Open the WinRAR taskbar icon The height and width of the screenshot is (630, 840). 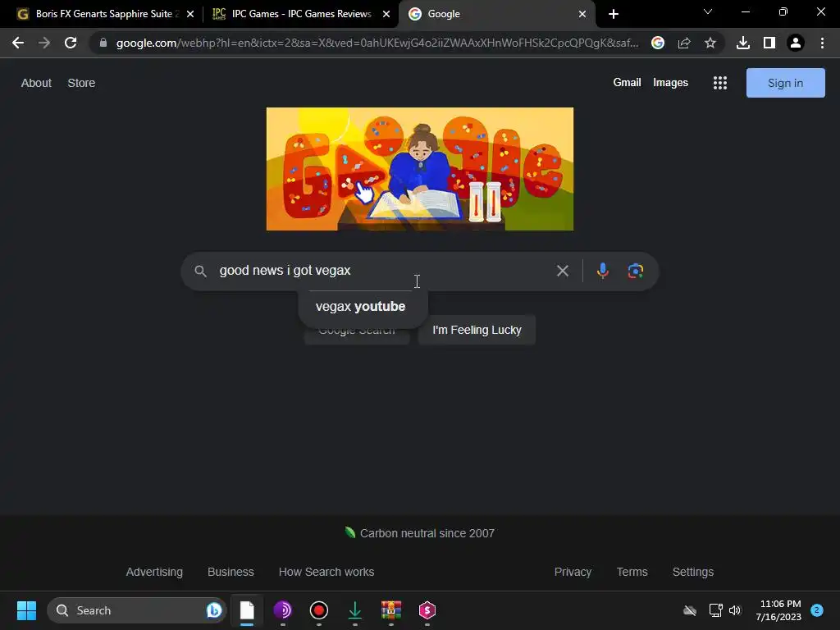tap(391, 610)
